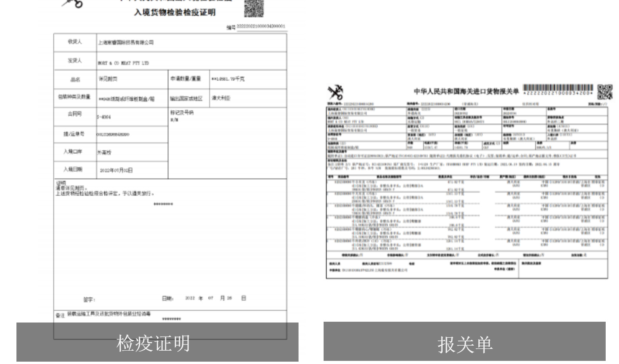This screenshot has width=619, height=364.
Task: Select the 入境日期 label cell
Action: [x=75, y=170]
